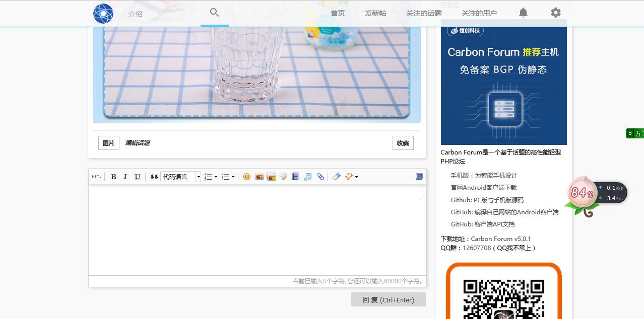Insert a blockquote with the quote icon
Viewport: 644px width, 319px height.
pyautogui.click(x=154, y=177)
